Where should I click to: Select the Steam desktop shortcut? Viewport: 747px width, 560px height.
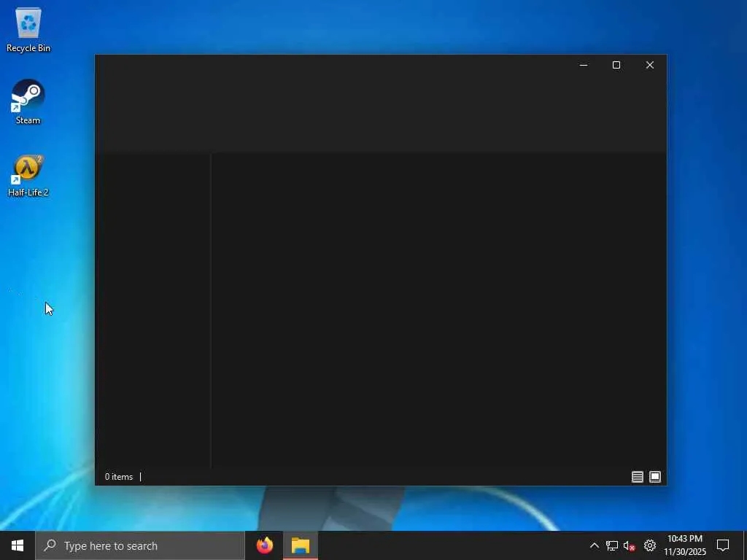tap(28, 102)
